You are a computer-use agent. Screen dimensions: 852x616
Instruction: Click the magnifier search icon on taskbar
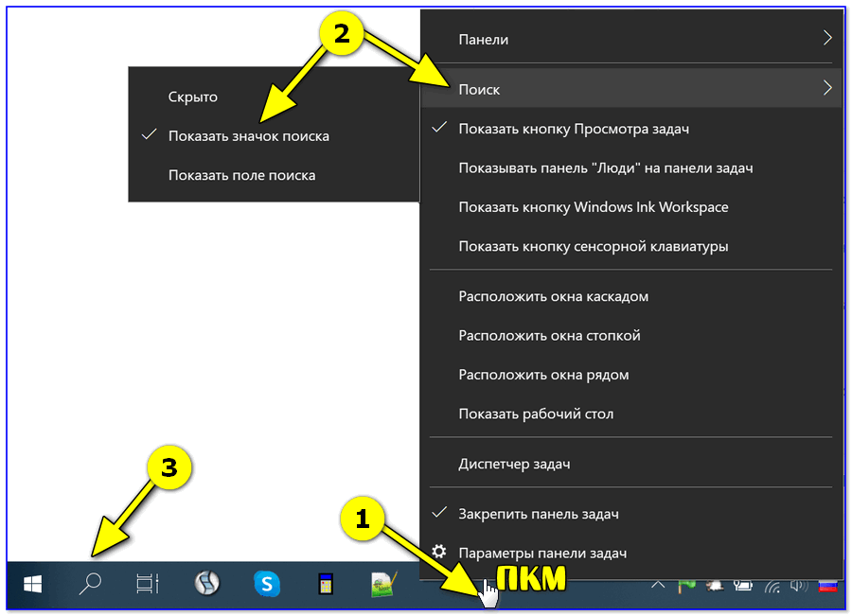click(x=90, y=585)
